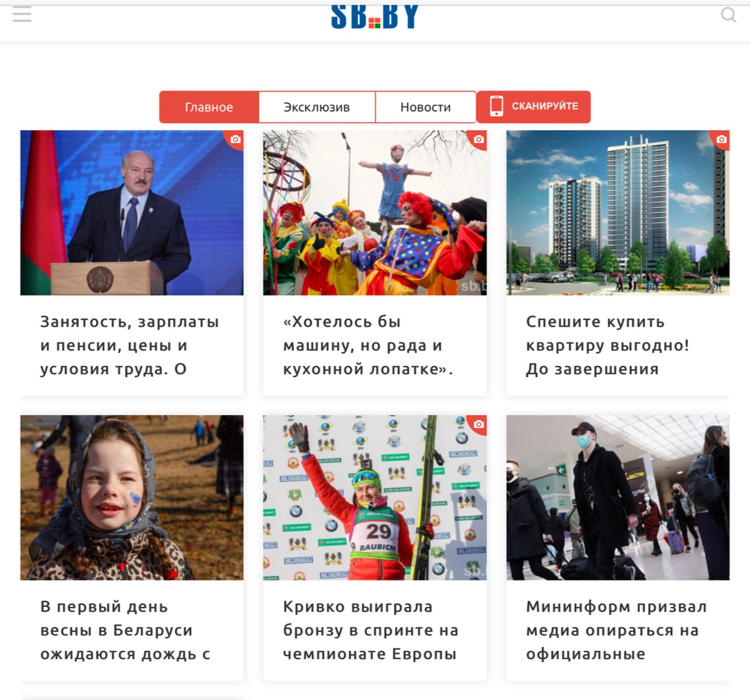
Task: Select the Главное tab
Action: pos(209,107)
